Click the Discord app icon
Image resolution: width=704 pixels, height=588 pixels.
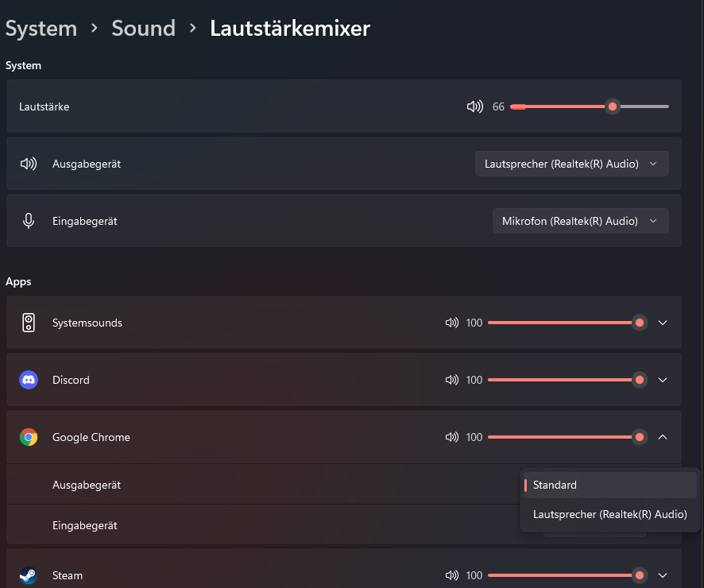(29, 380)
